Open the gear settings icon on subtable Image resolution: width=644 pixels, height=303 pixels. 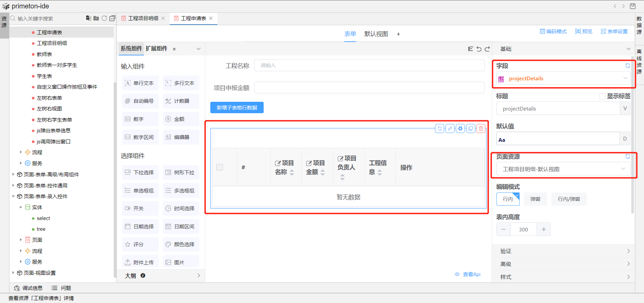coord(461,129)
